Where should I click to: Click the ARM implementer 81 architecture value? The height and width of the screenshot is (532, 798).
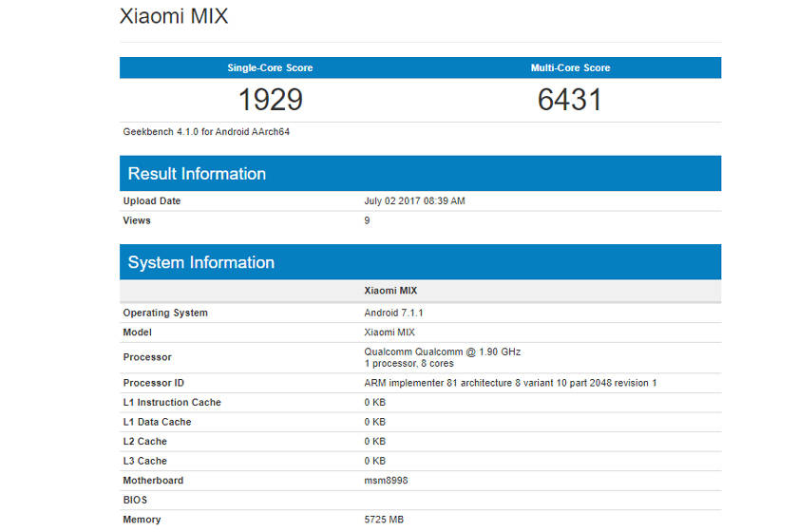point(510,383)
